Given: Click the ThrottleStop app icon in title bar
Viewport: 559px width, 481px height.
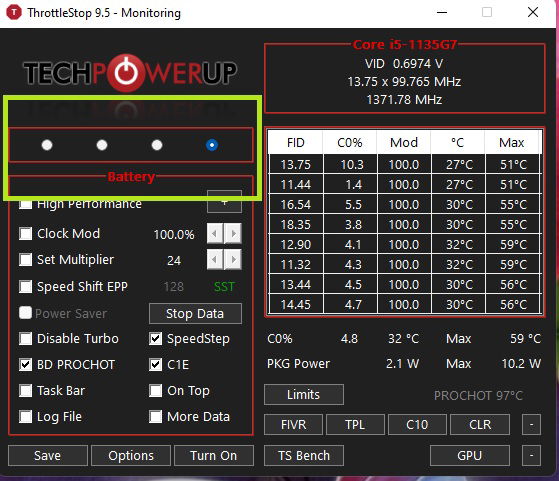Looking at the screenshot, I should (14, 12).
